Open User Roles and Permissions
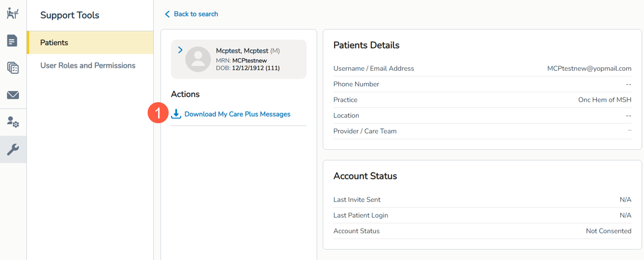Image resolution: width=644 pixels, height=260 pixels. point(88,66)
